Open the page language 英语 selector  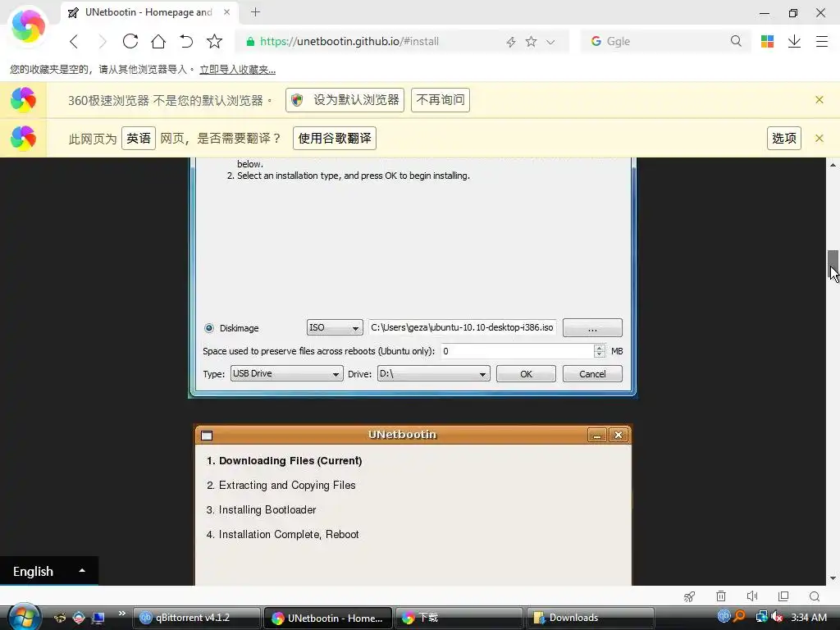pyautogui.click(x=138, y=138)
